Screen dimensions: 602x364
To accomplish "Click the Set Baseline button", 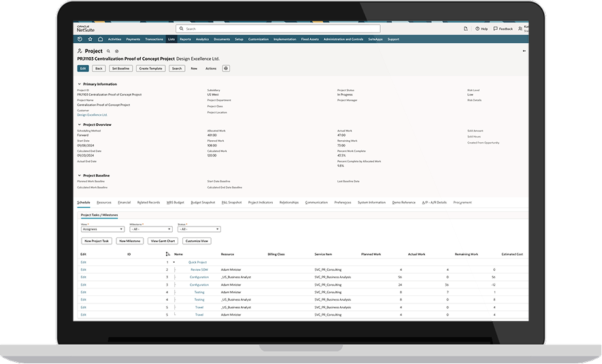I will (120, 68).
